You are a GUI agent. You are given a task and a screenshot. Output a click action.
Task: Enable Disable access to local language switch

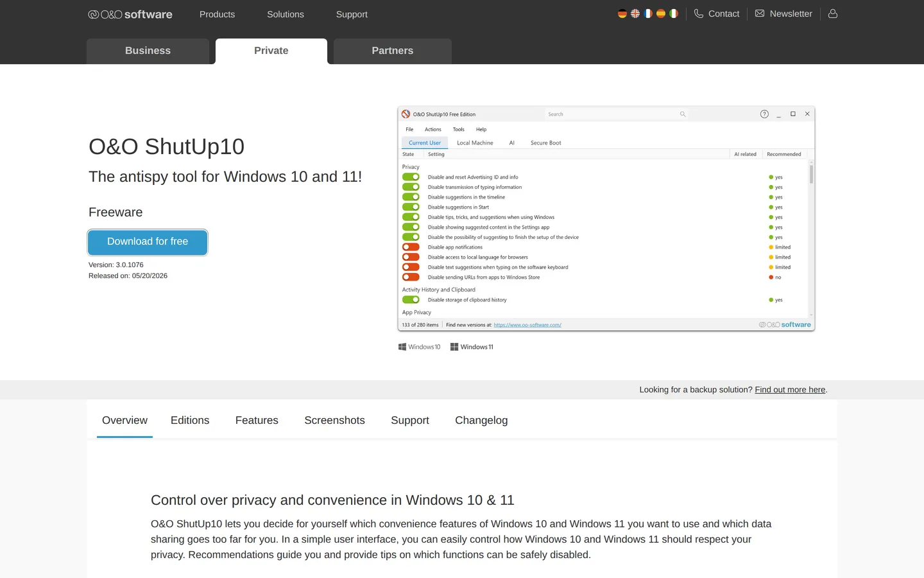pos(411,257)
